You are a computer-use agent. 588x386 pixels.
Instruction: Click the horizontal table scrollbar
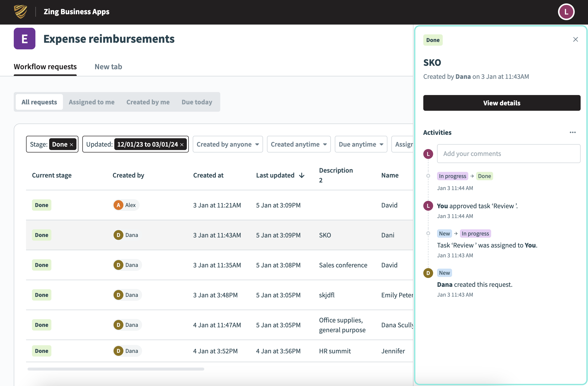(116, 369)
